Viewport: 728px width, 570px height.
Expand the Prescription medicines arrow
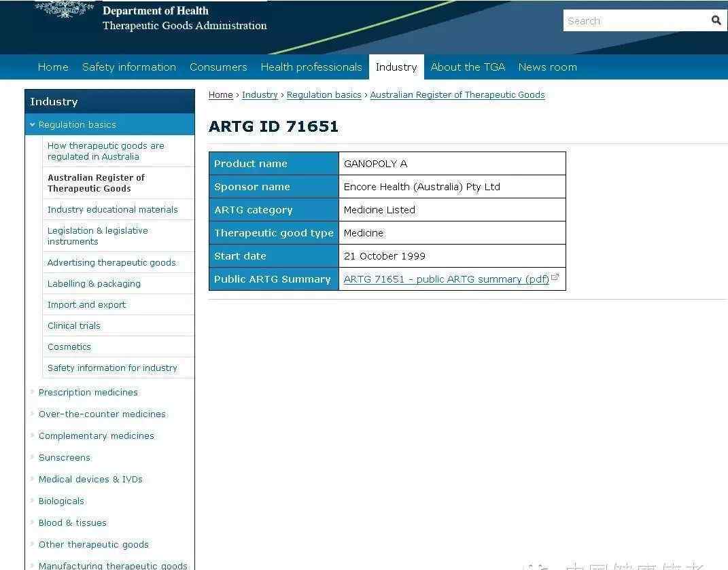click(32, 392)
